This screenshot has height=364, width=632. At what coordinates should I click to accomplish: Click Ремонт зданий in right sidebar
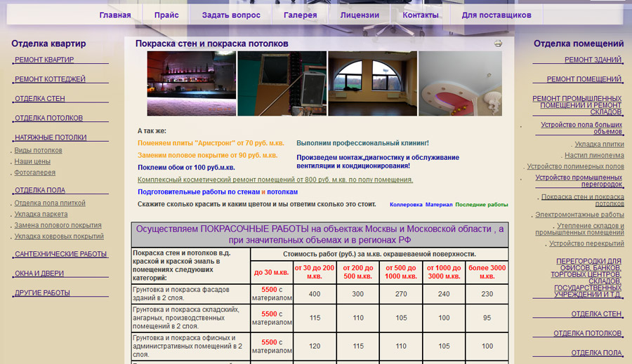(593, 60)
